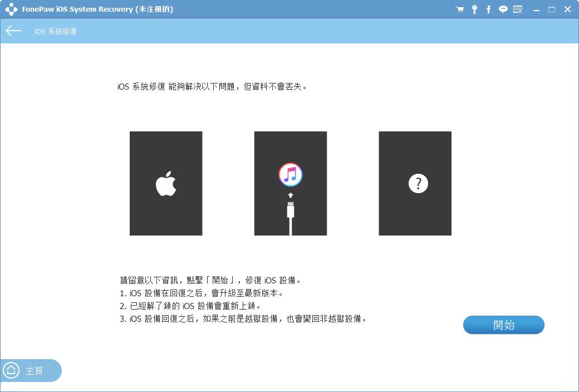Click the key icon to register FonePaw
Viewport: 579px width, 392px height.
tap(474, 9)
